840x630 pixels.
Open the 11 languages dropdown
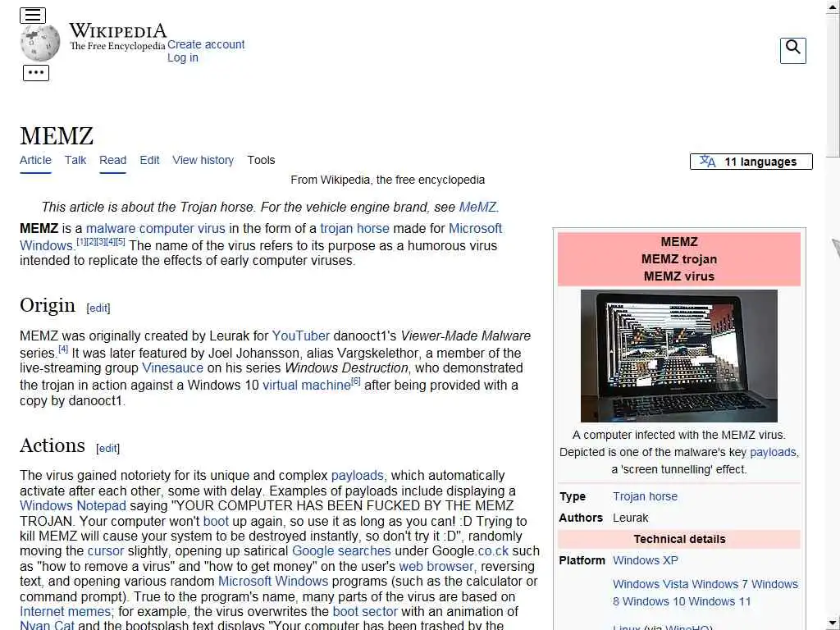point(751,162)
